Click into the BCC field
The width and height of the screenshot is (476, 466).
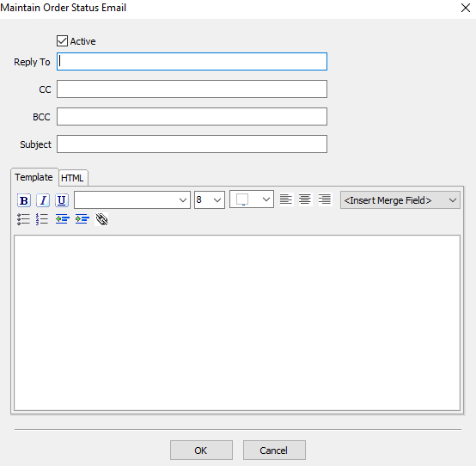tap(192, 116)
